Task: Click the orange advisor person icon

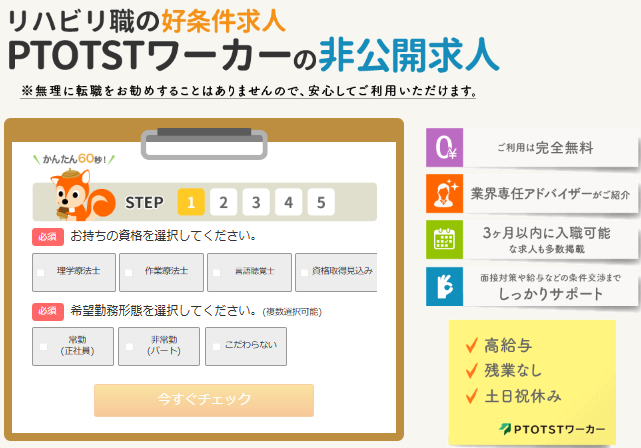Action: click(x=444, y=194)
